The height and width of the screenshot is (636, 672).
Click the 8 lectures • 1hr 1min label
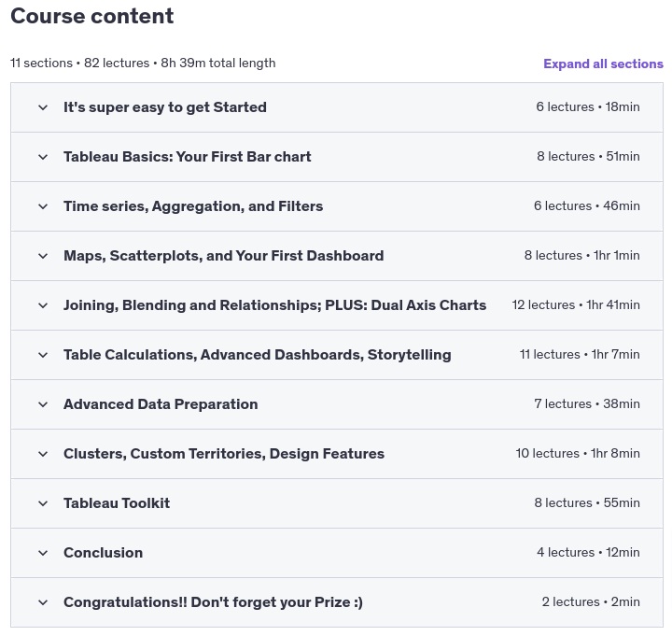[582, 256]
